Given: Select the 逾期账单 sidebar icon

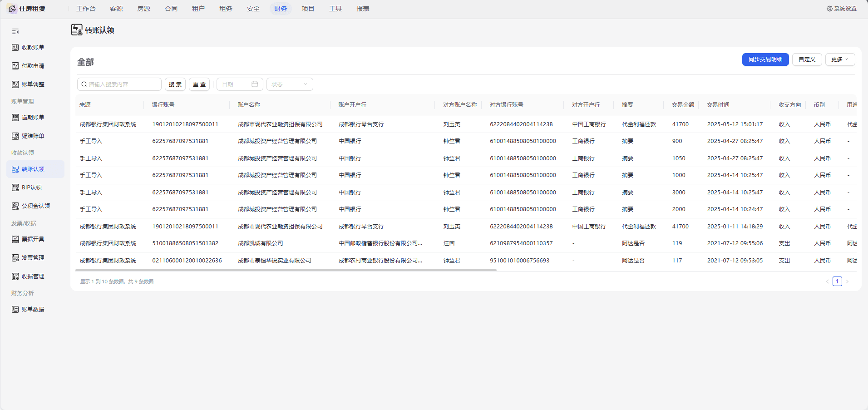Looking at the screenshot, I should click(15, 118).
